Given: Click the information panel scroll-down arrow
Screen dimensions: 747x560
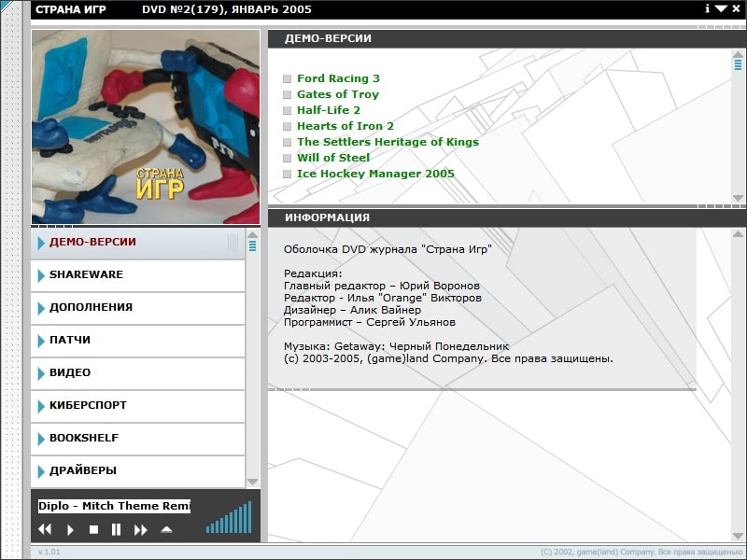Looking at the screenshot, I should (x=738, y=536).
